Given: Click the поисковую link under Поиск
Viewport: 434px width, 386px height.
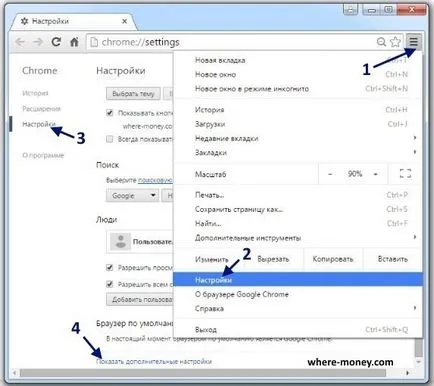Looking at the screenshot, I should [x=155, y=180].
